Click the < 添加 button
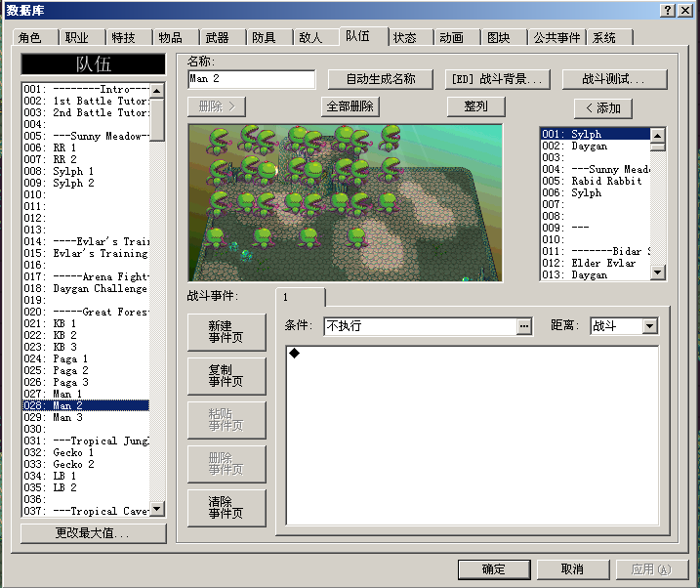Image resolution: width=700 pixels, height=588 pixels. [x=602, y=108]
